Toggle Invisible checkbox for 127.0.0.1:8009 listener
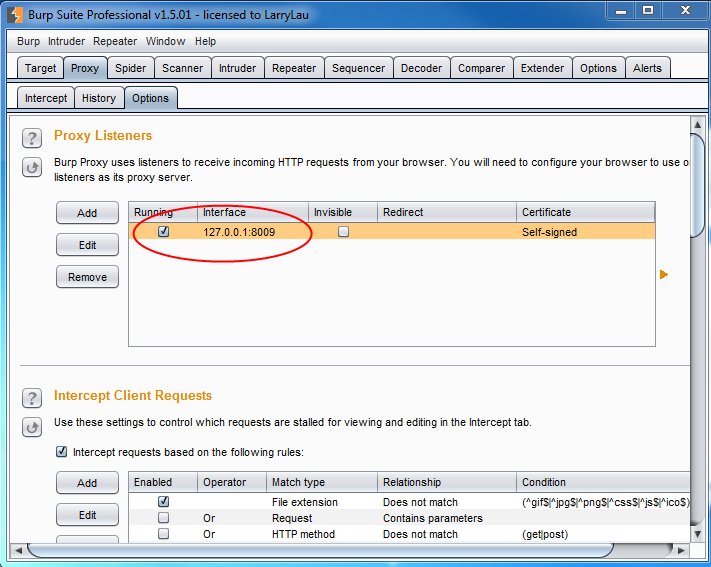Image resolution: width=711 pixels, height=567 pixels. (343, 231)
